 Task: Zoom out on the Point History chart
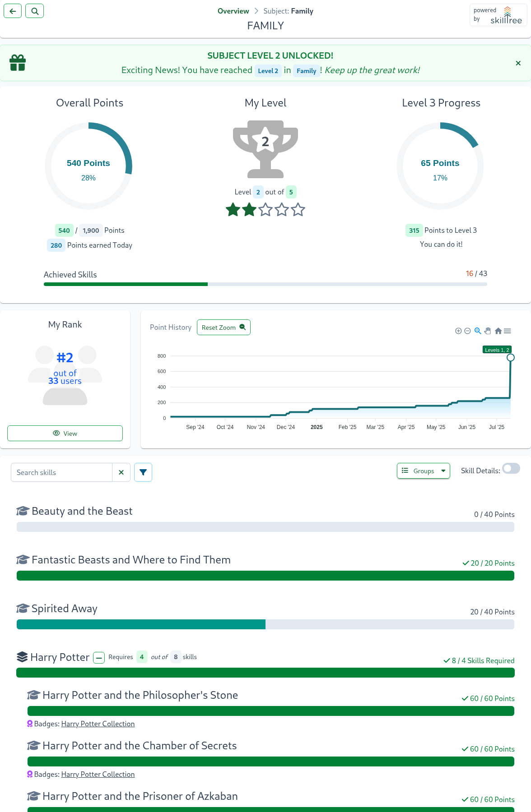tap(467, 331)
